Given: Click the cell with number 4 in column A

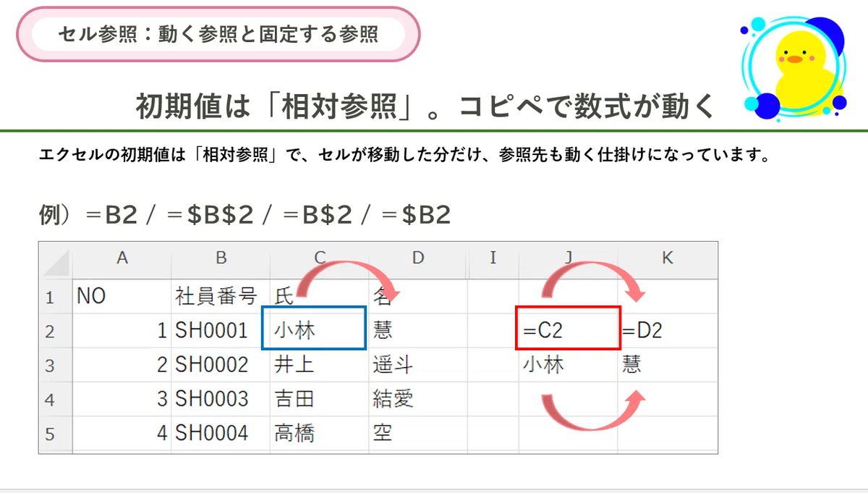Looking at the screenshot, I should pyautogui.click(x=122, y=433).
